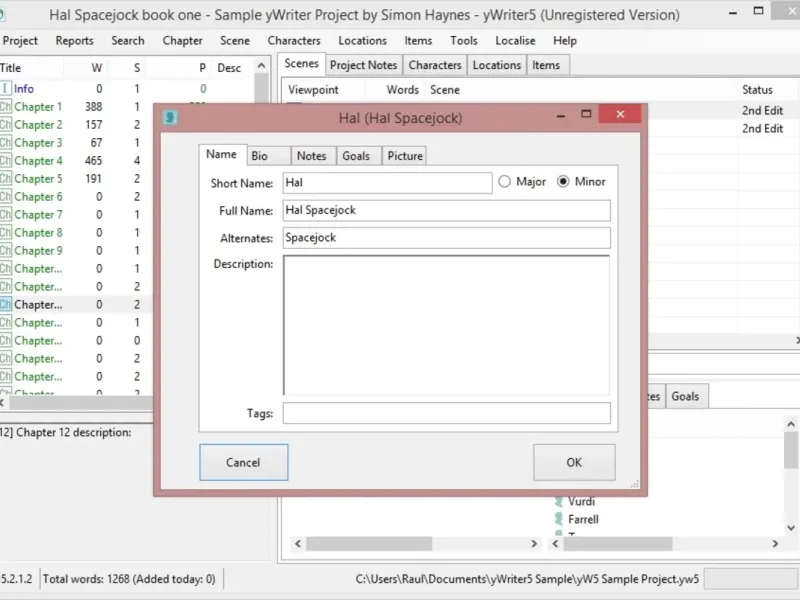This screenshot has width=800, height=600.
Task: Click the Chapter 9 row icon
Action: 5,251
